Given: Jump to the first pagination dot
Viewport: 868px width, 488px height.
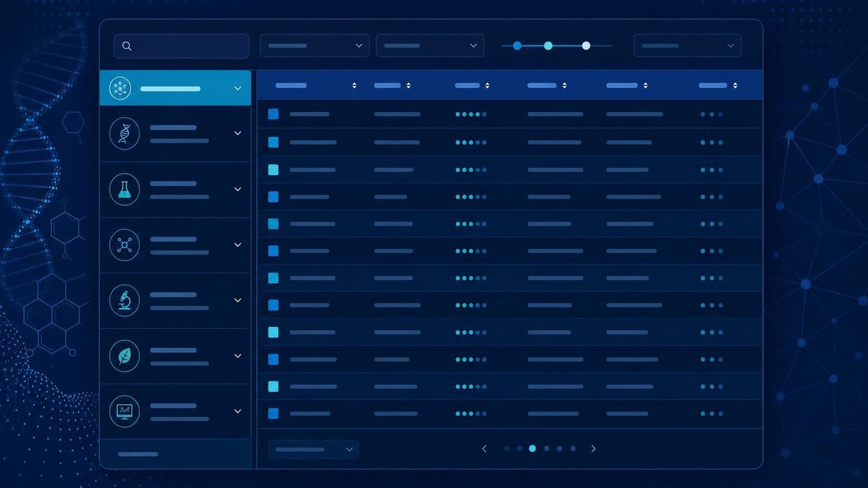Looking at the screenshot, I should [x=507, y=448].
